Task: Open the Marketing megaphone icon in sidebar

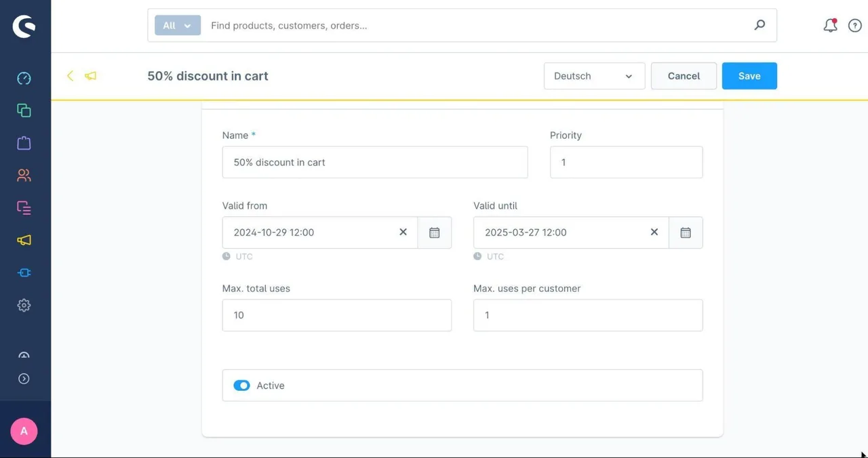Action: (x=24, y=241)
